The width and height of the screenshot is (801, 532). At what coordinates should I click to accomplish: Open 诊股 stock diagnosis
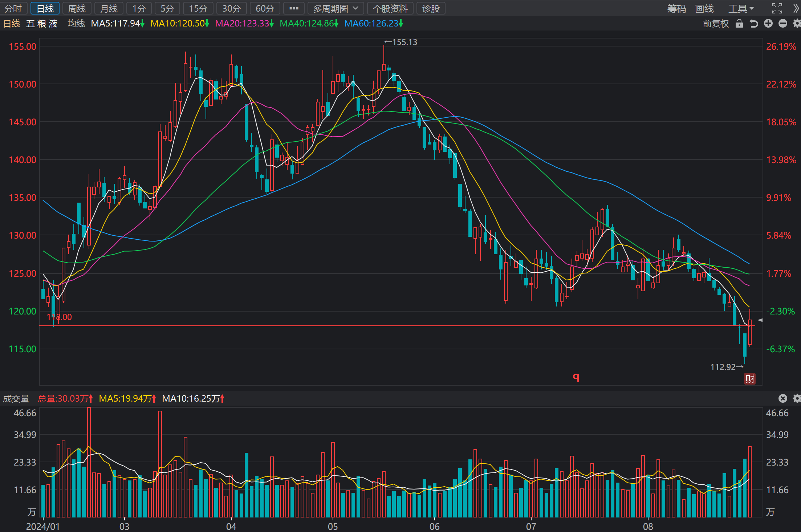[x=431, y=8]
